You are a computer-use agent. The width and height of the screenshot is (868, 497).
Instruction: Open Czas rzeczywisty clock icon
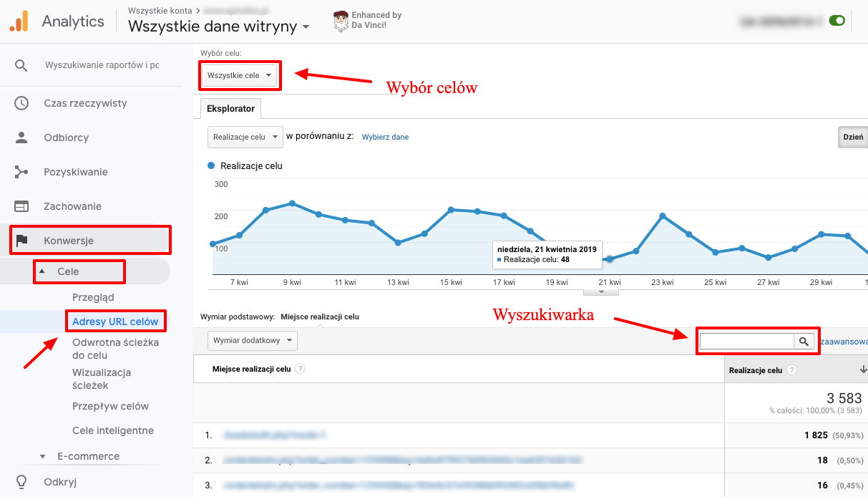coord(21,103)
